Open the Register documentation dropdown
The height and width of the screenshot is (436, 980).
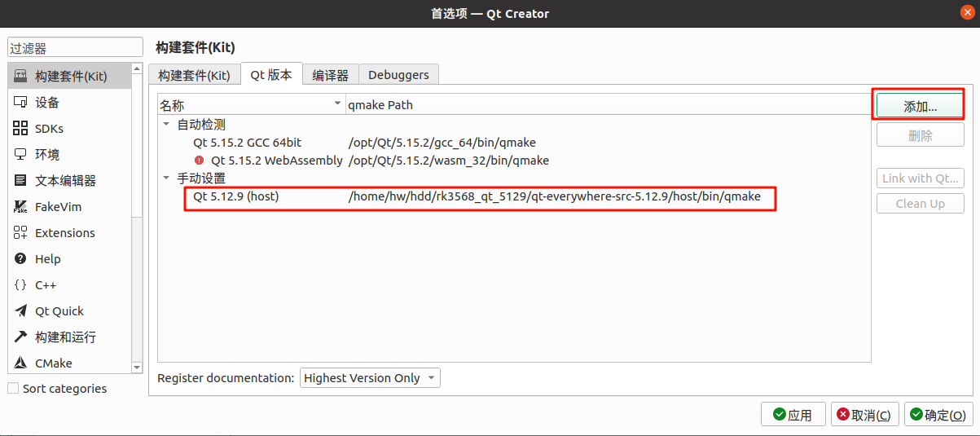(x=371, y=378)
